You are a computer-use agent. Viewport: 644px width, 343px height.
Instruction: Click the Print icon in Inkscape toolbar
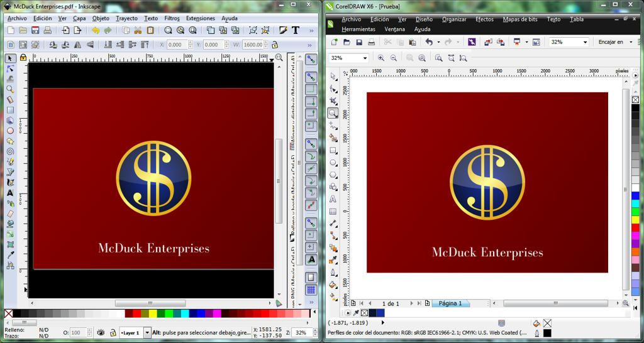48,30
